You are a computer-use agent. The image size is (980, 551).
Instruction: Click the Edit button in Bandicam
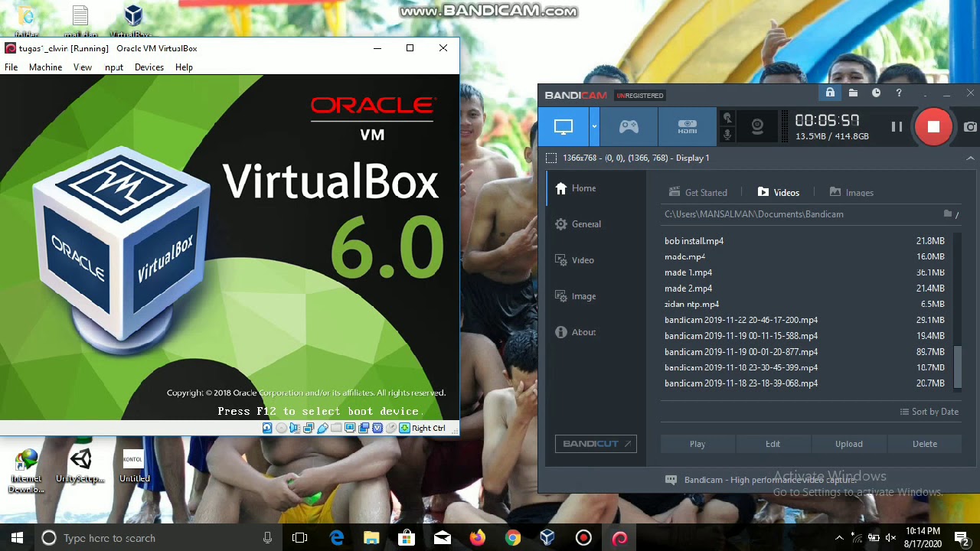[773, 444]
